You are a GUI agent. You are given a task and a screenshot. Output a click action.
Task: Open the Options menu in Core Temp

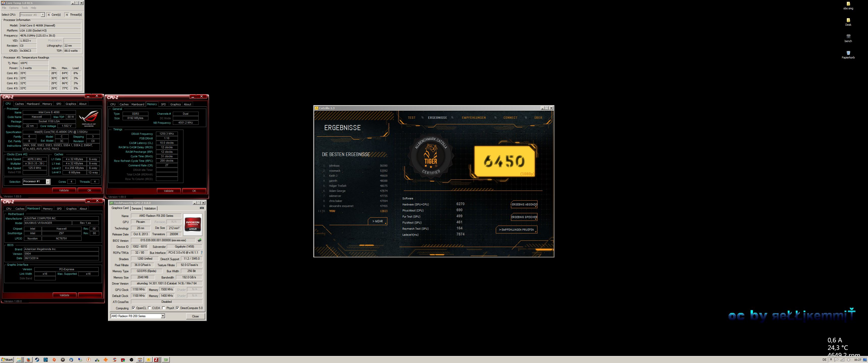point(14,8)
